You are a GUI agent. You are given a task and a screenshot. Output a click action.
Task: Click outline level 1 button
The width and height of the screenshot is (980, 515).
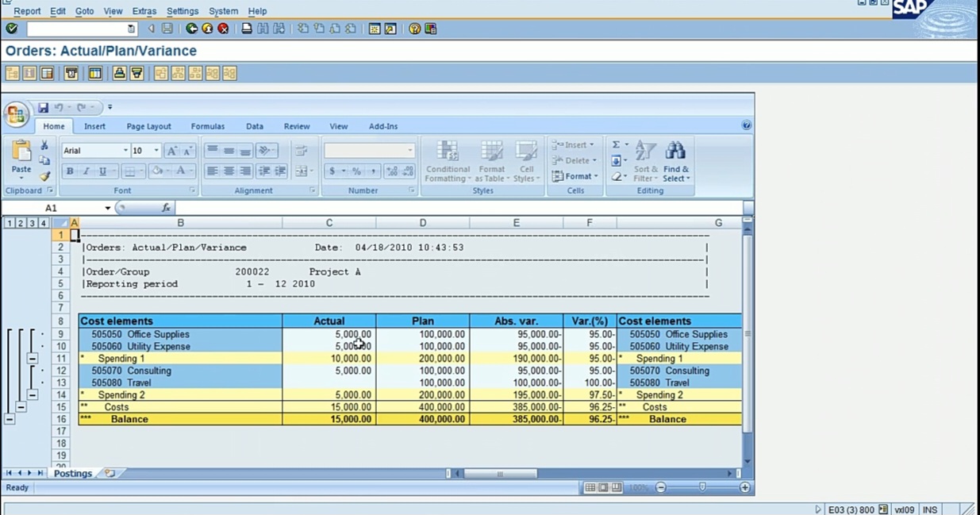click(x=10, y=223)
